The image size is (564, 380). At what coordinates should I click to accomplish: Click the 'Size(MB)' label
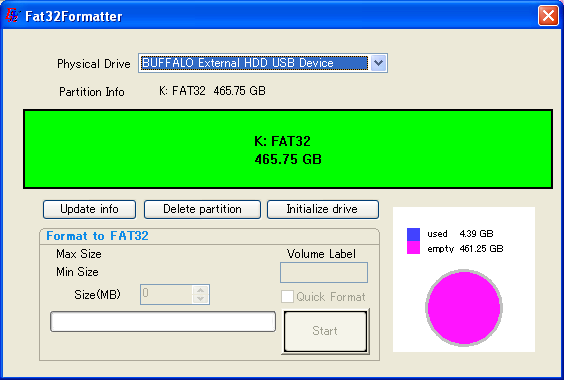[97, 295]
